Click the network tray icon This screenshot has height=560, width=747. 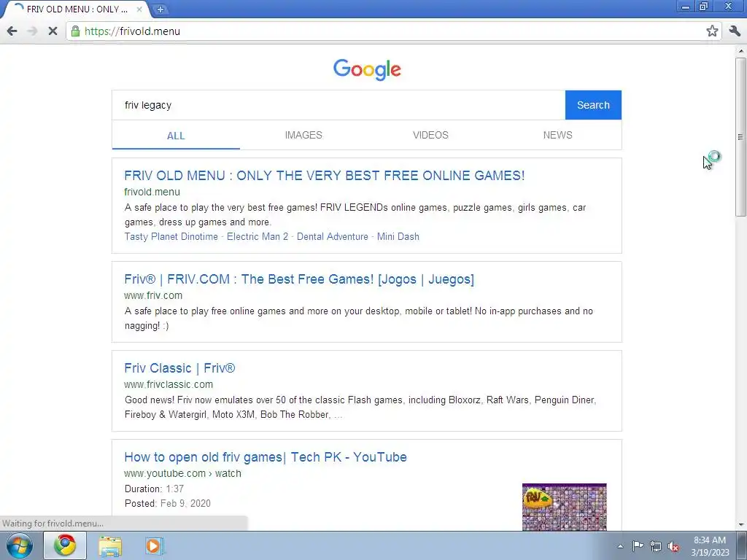pos(656,547)
